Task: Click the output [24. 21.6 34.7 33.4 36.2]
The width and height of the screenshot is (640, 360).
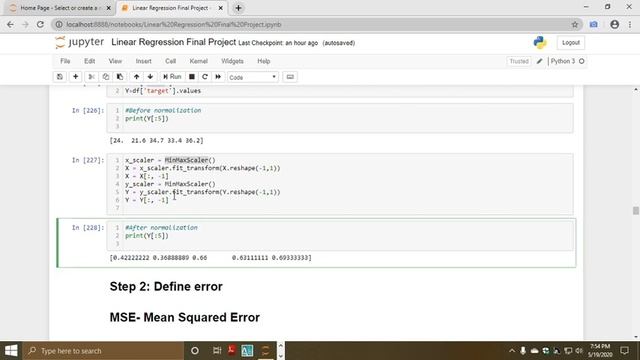Action: (156, 140)
